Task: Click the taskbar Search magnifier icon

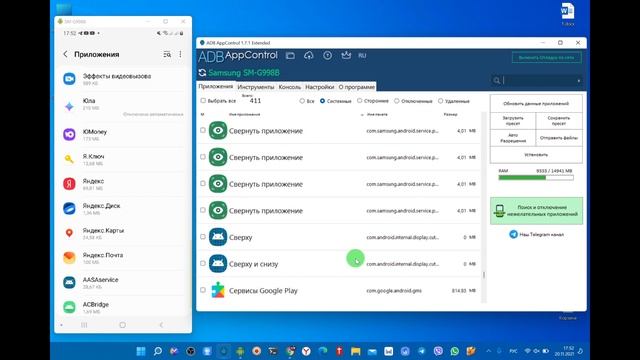Action: (x=158, y=351)
